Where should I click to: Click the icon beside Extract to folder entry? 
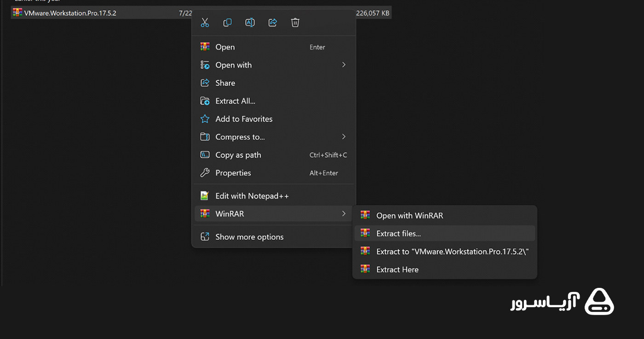click(x=365, y=251)
